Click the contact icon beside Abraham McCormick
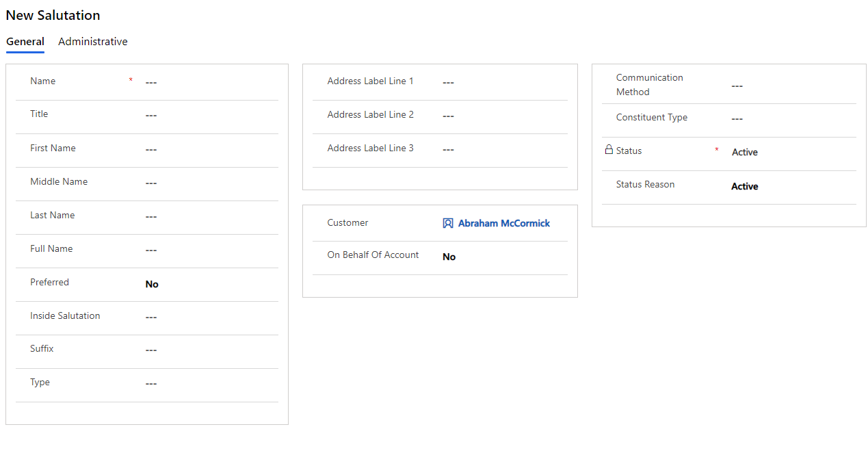This screenshot has width=868, height=453. pos(448,223)
